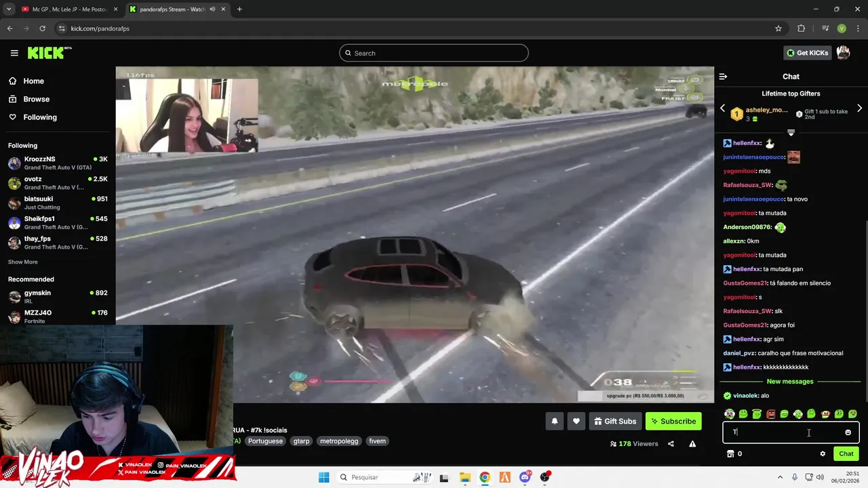Click the asheley_mo top gifter name
This screenshot has height=488, width=868.
coord(767,110)
